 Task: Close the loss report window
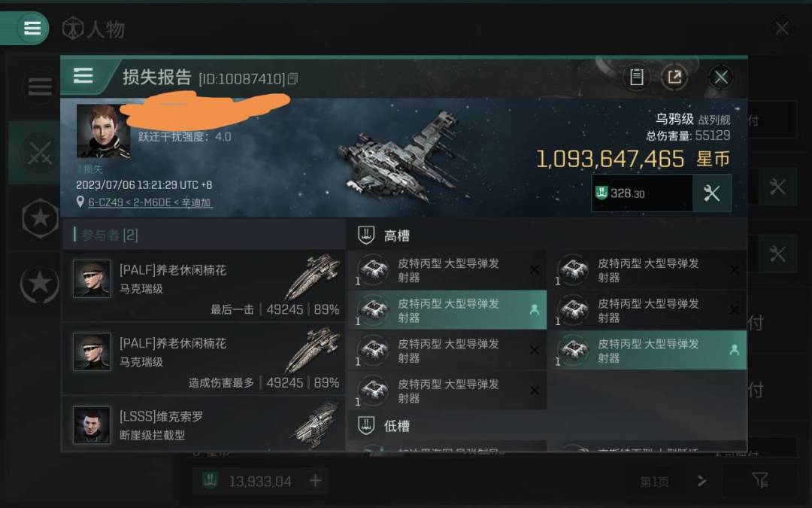pyautogui.click(x=721, y=78)
